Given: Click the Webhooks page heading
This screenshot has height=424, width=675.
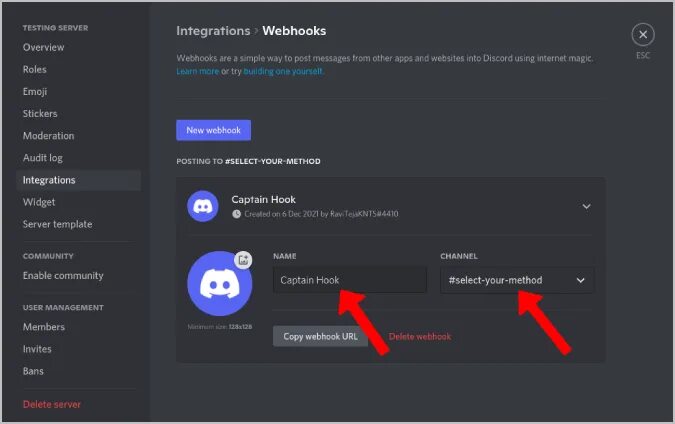Looking at the screenshot, I should [x=294, y=31].
